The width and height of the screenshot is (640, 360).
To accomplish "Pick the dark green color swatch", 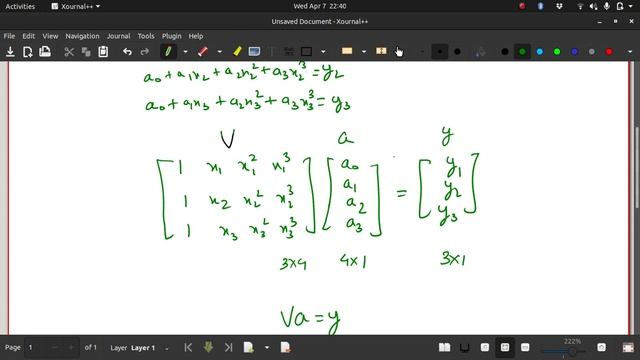I will (522, 52).
